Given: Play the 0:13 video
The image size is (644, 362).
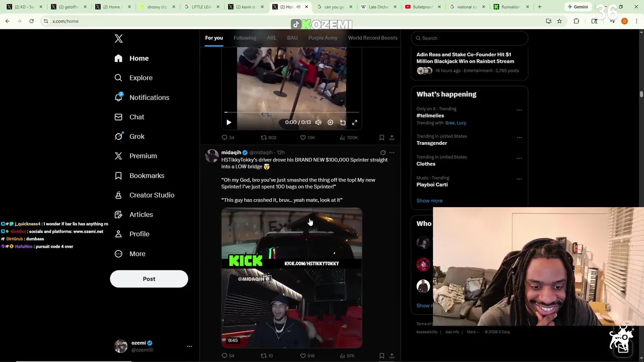Looking at the screenshot, I should 228,122.
